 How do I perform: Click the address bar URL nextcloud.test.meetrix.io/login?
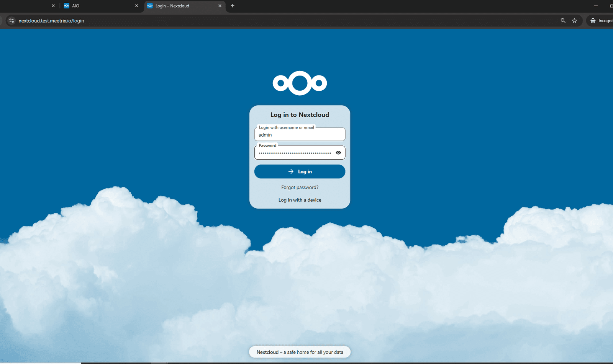[x=51, y=21]
